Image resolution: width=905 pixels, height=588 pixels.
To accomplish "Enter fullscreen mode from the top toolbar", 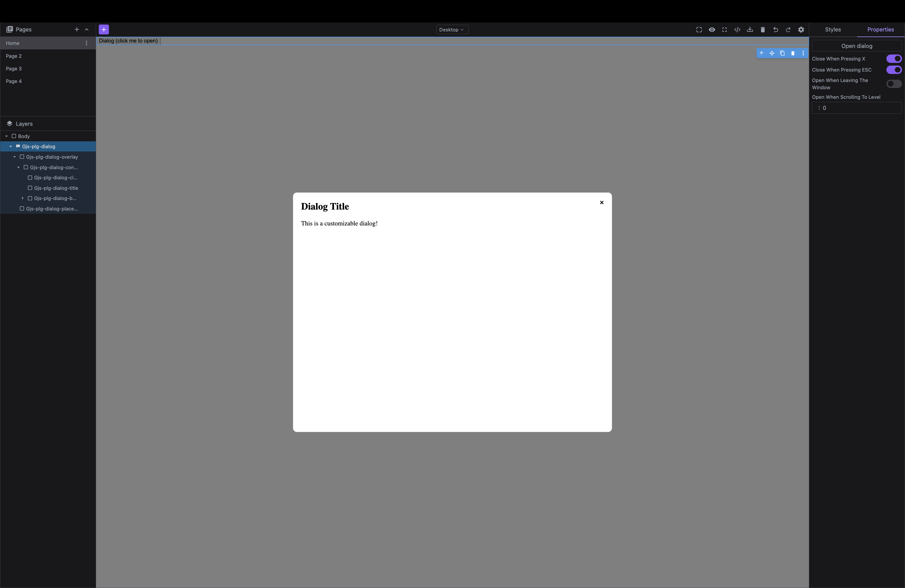I will [x=724, y=29].
